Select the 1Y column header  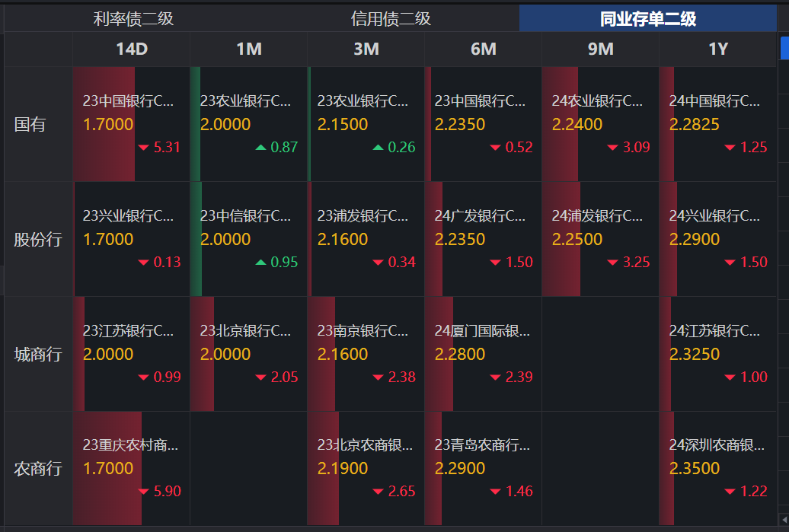[x=719, y=49]
